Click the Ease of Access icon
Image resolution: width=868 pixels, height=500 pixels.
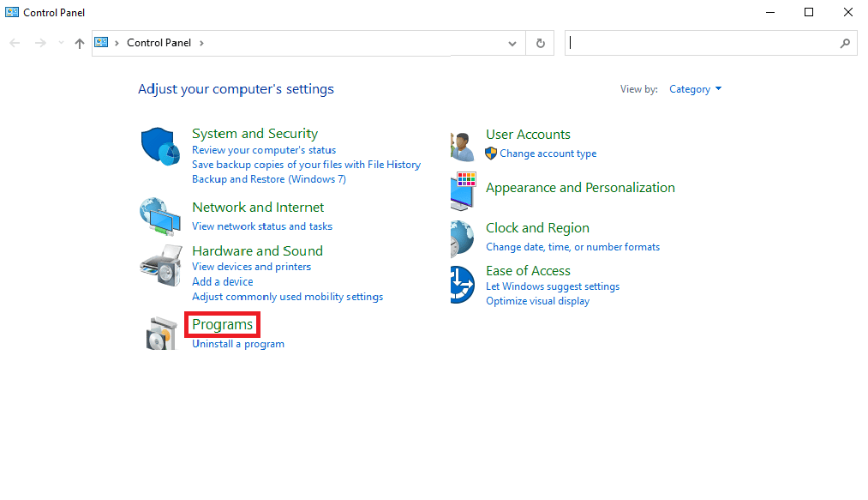click(x=462, y=285)
